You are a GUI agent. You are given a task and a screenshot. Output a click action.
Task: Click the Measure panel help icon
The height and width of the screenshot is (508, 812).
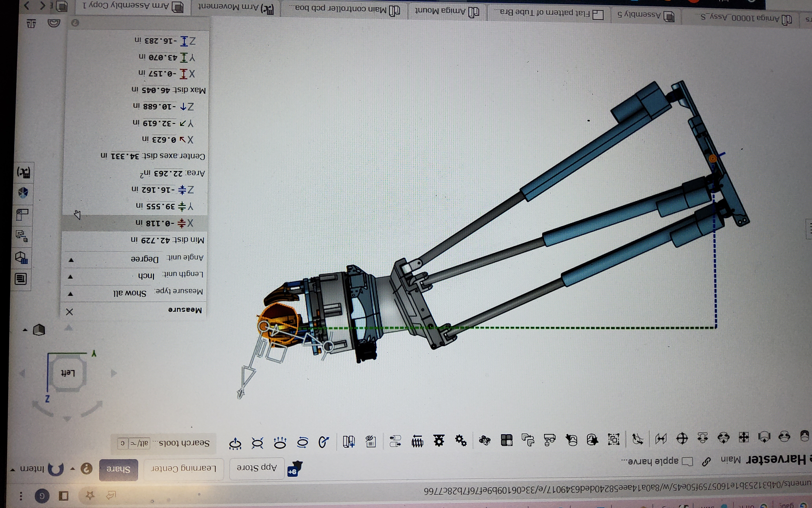tap(75, 23)
